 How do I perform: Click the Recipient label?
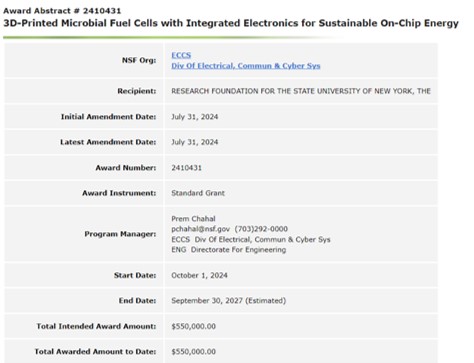[x=137, y=91]
